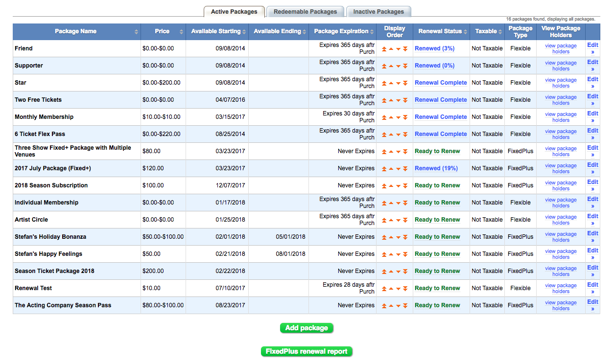
Task: Move The Acting Company Season Pass up one
Action: coord(391,305)
